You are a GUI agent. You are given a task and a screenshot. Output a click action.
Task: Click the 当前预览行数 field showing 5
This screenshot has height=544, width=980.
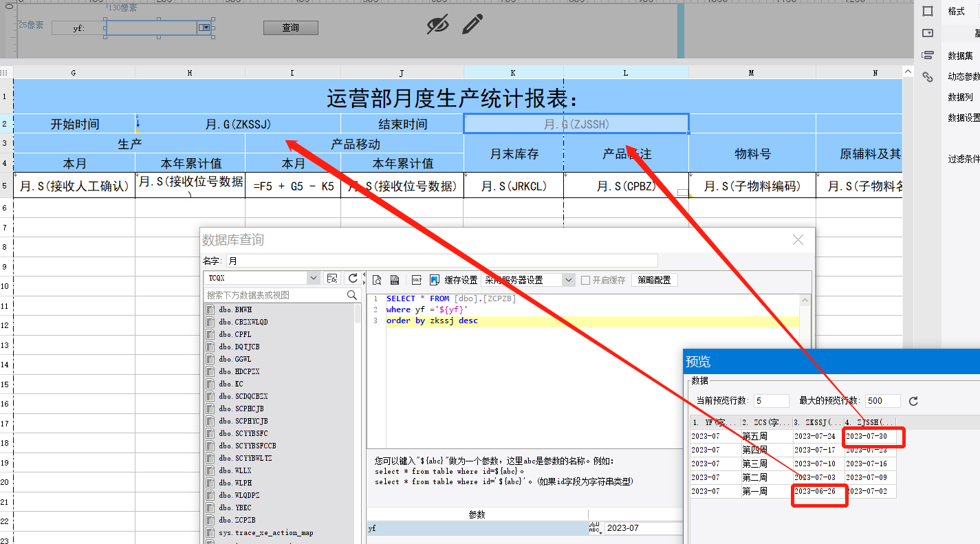point(772,401)
